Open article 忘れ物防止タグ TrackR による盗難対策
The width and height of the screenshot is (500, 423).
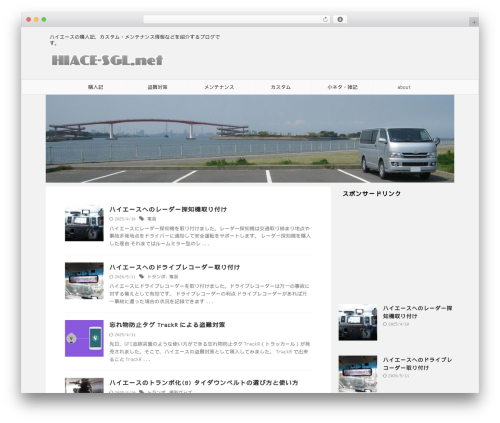point(167,325)
